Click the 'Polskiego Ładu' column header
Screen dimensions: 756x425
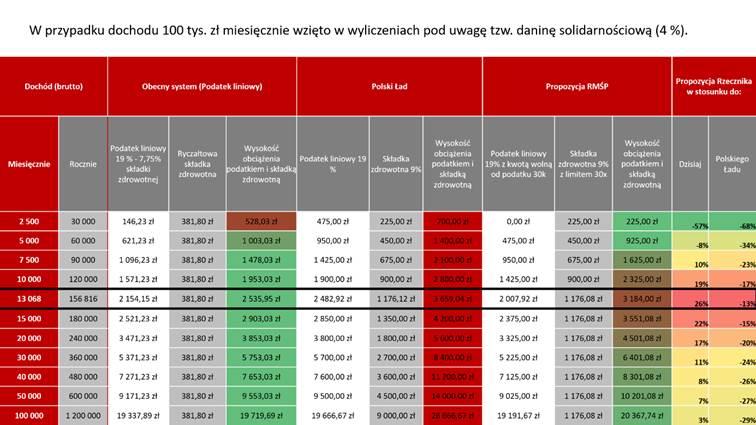click(732, 162)
